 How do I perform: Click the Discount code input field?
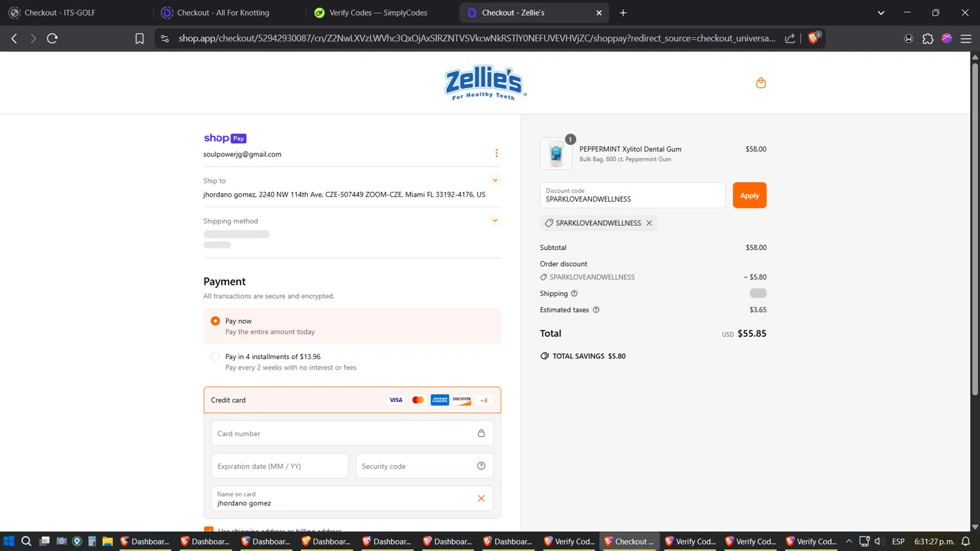pos(632,195)
